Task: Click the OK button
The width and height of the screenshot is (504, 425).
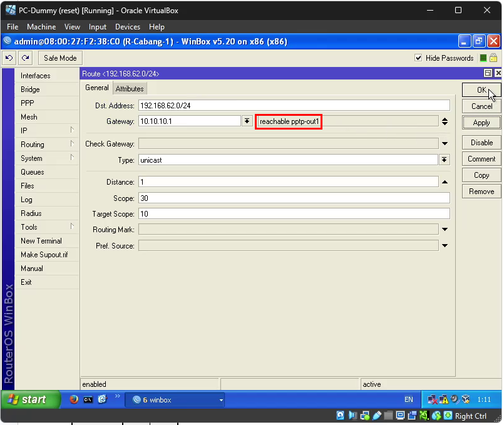Action: tap(481, 90)
